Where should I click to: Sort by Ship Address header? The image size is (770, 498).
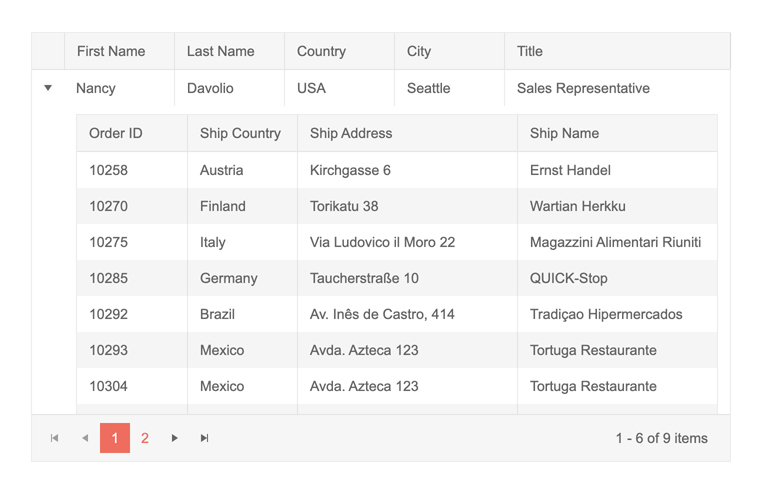click(351, 133)
